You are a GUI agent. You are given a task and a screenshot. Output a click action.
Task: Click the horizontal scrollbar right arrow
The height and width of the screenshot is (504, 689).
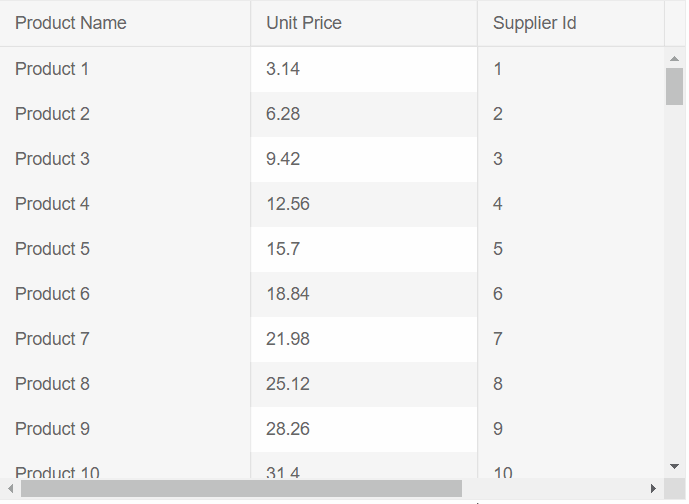[x=653, y=488]
